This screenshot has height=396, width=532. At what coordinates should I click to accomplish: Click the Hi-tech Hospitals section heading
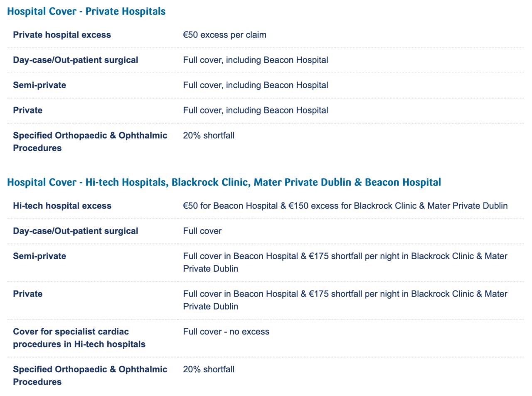pos(224,183)
